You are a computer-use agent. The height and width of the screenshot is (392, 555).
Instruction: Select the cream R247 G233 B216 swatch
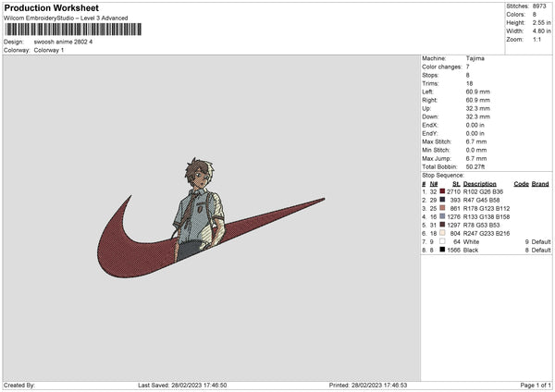coord(442,233)
